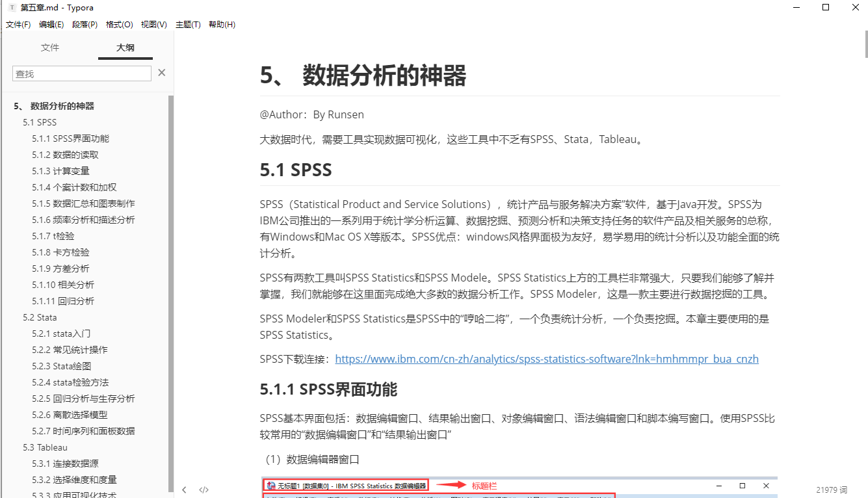
Task: Open the 文件(F) menu
Action: point(18,25)
